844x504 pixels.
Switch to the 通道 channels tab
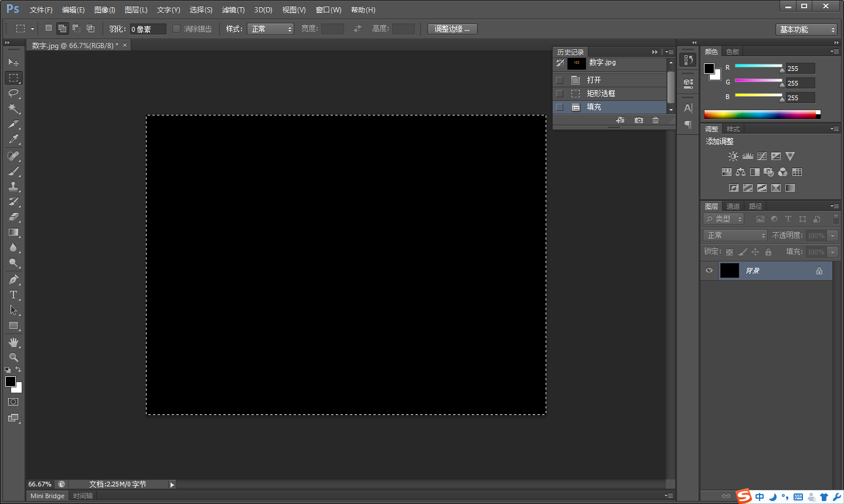pyautogui.click(x=733, y=206)
